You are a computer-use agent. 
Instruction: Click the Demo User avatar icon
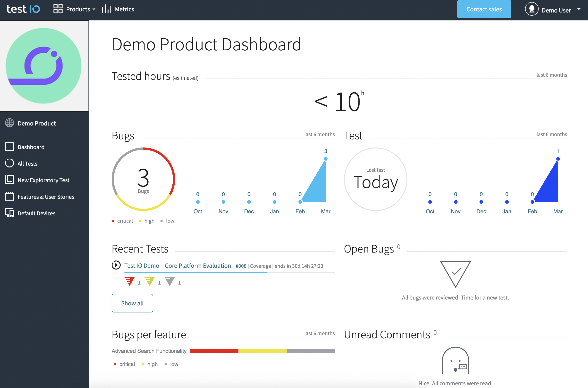[531, 9]
